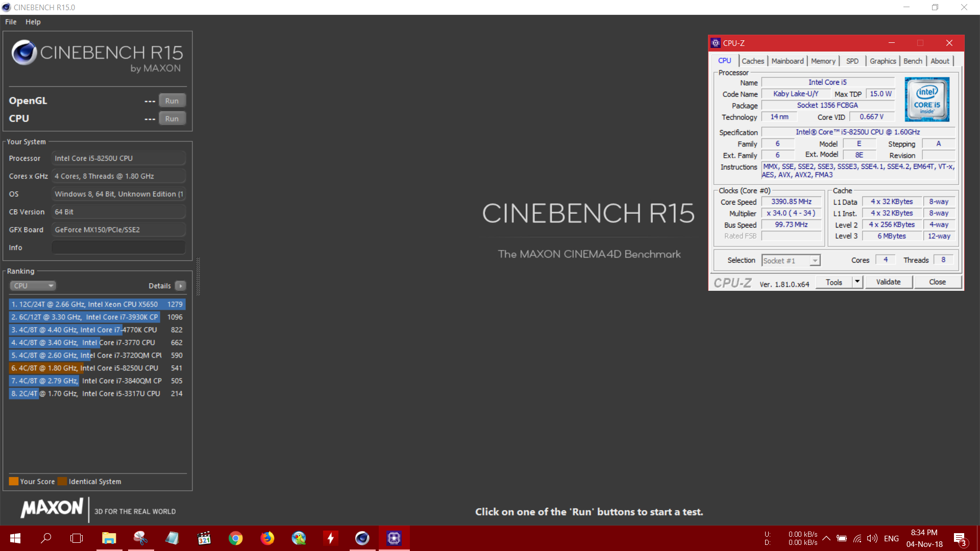Viewport: 980px width, 551px height.
Task: Open the volume control in the tray
Action: (872, 538)
